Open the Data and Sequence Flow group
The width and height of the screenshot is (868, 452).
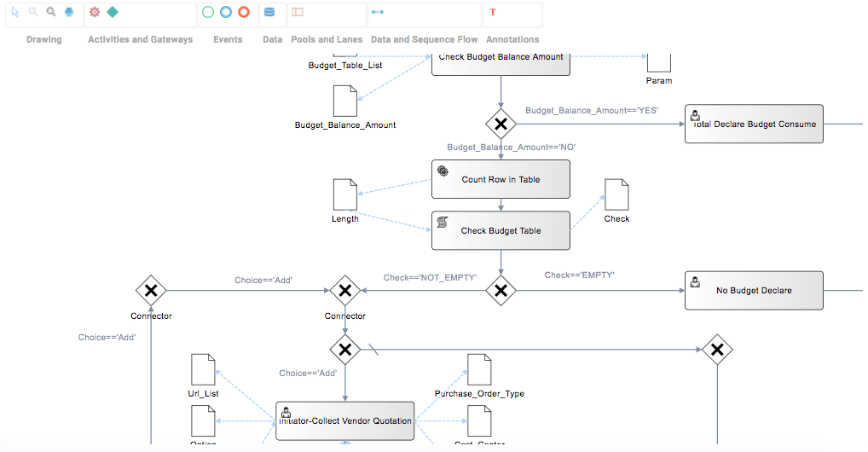[424, 39]
